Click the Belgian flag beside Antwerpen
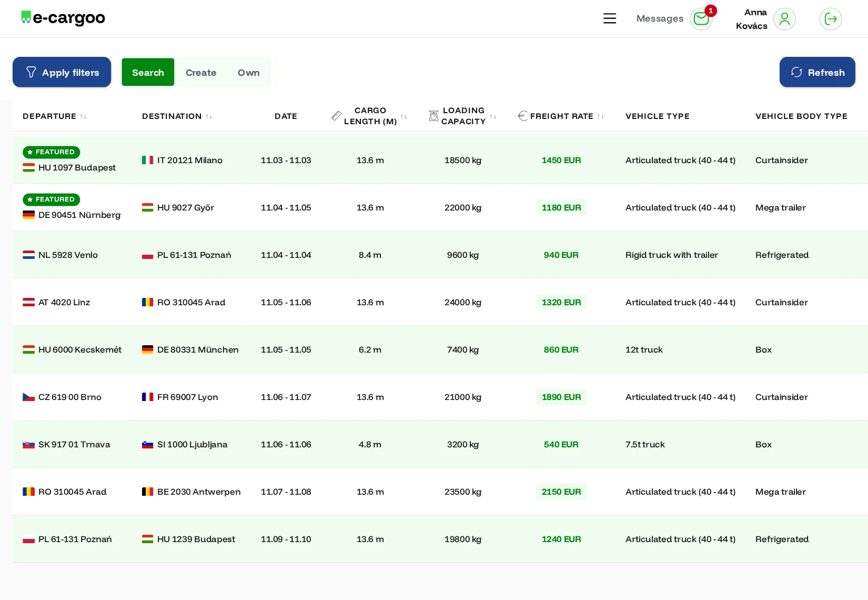 point(148,492)
